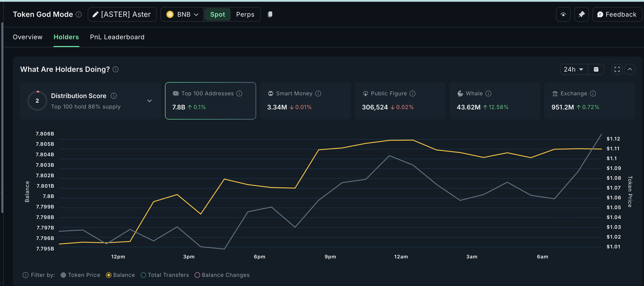This screenshot has width=644, height=286.
Task: Open the 24h timeframe dropdown
Action: [x=573, y=69]
